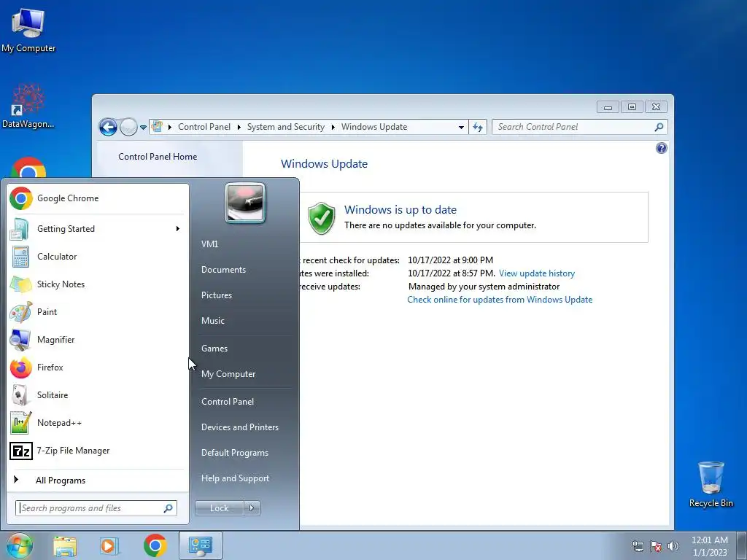Open Help and Support
Viewport: 747px width, 560px height.
[235, 478]
